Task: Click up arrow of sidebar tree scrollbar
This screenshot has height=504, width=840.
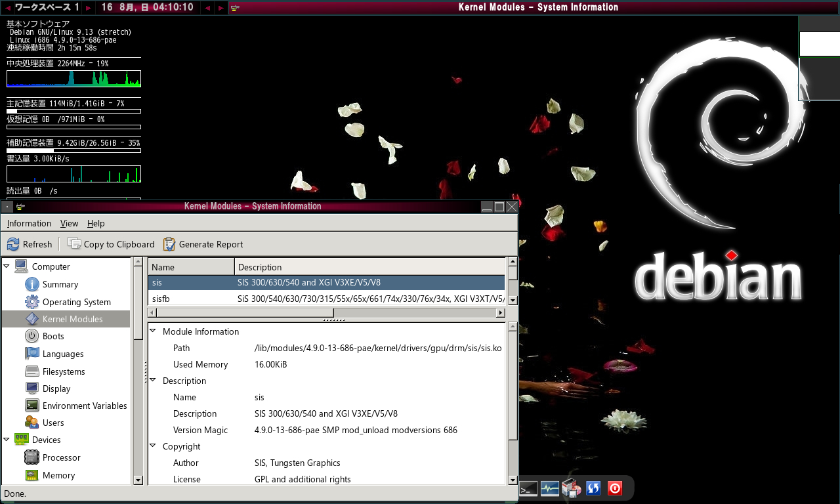Action: [138, 262]
